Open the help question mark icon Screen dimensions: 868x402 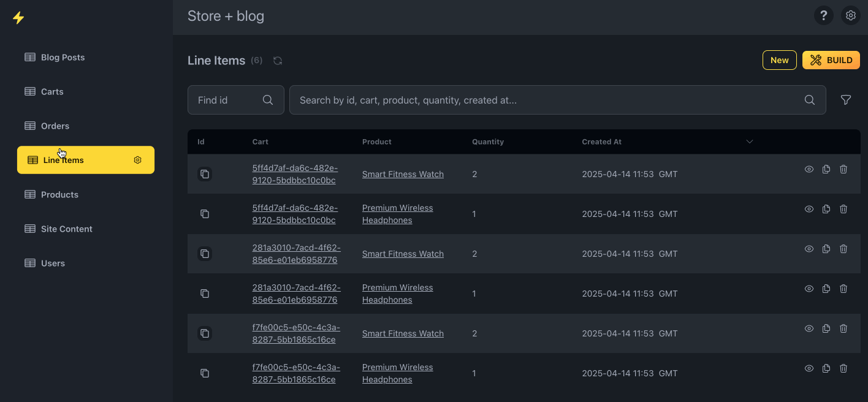click(x=823, y=16)
